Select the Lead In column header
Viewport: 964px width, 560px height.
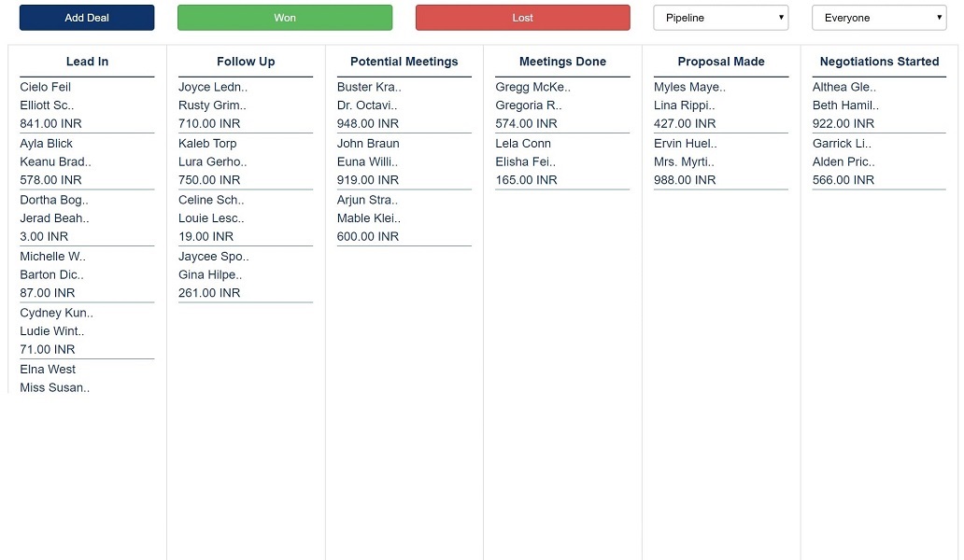coord(86,62)
